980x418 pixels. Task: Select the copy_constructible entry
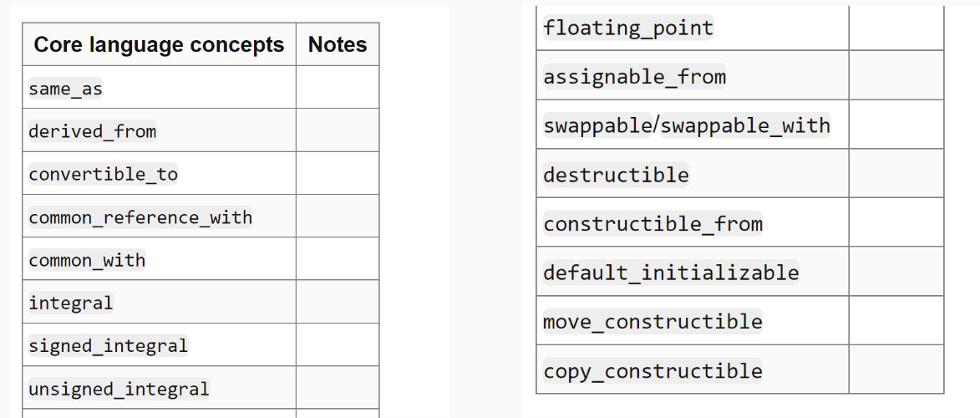[652, 370]
